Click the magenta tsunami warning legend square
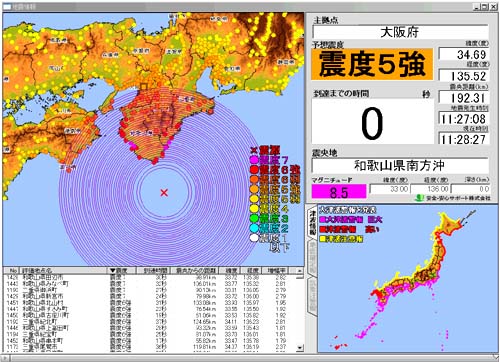500x362 pixels. tap(322, 220)
